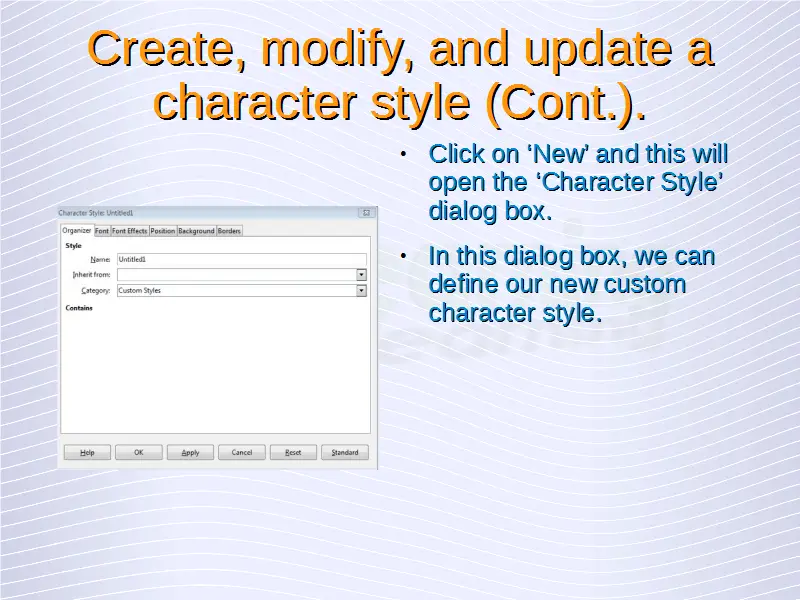The image size is (800, 600).
Task: Click the Apply button
Action: 190,452
